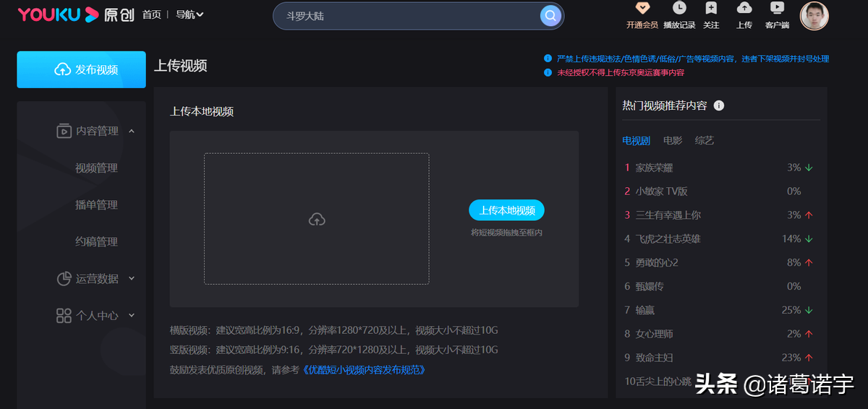Open the VIP membership diamond icon

(642, 9)
